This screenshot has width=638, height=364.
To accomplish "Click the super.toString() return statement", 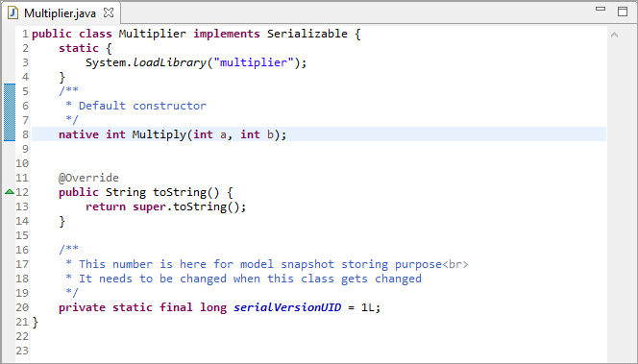I will [x=165, y=206].
